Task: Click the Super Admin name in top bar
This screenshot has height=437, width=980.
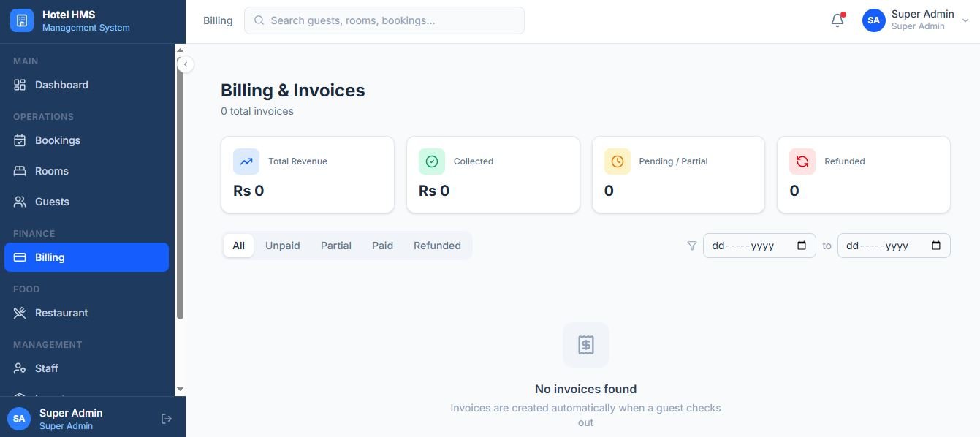Action: tap(922, 14)
